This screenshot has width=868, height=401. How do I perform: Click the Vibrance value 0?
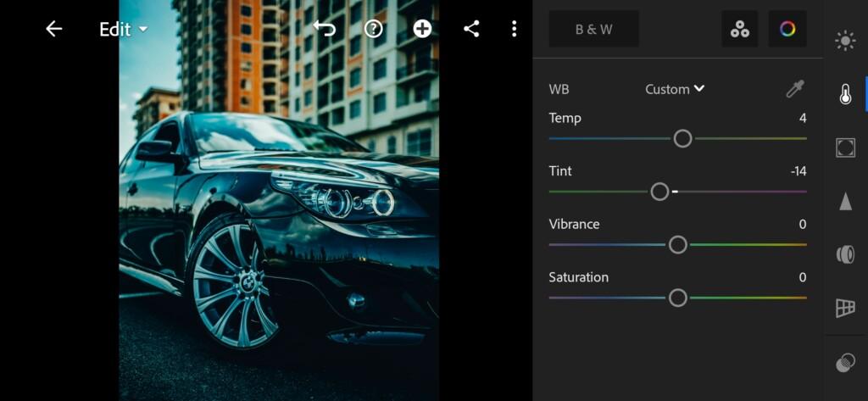[x=803, y=225]
